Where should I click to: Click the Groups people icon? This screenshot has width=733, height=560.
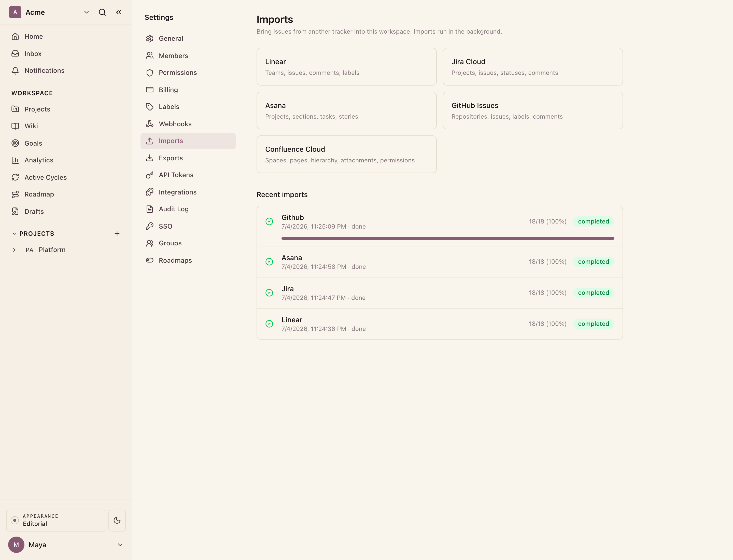tap(150, 243)
